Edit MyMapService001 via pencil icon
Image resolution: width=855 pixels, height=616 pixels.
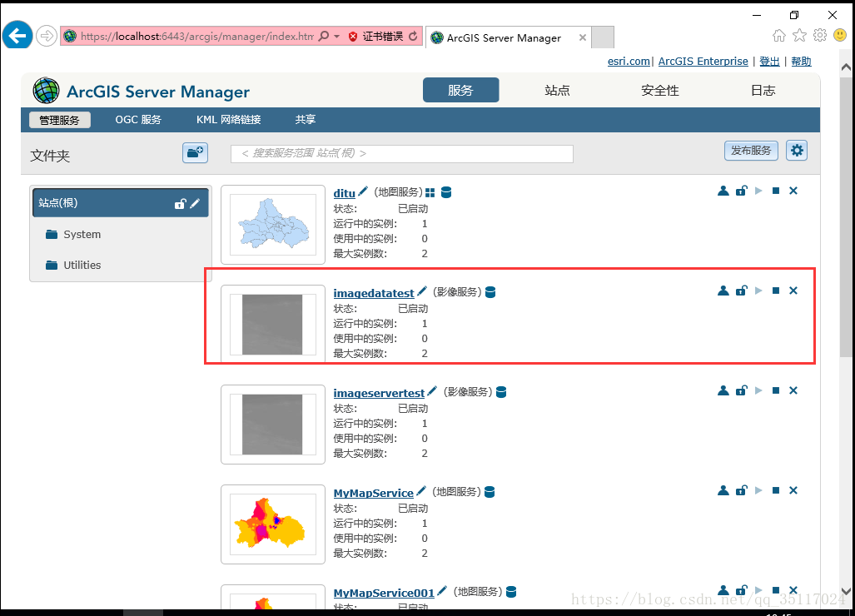click(442, 590)
